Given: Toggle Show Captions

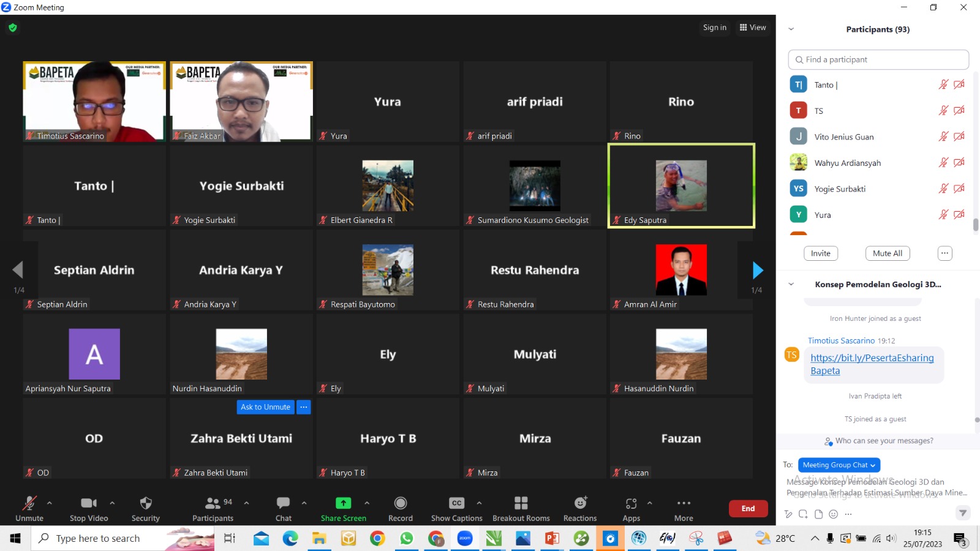Looking at the screenshot, I should tap(456, 503).
